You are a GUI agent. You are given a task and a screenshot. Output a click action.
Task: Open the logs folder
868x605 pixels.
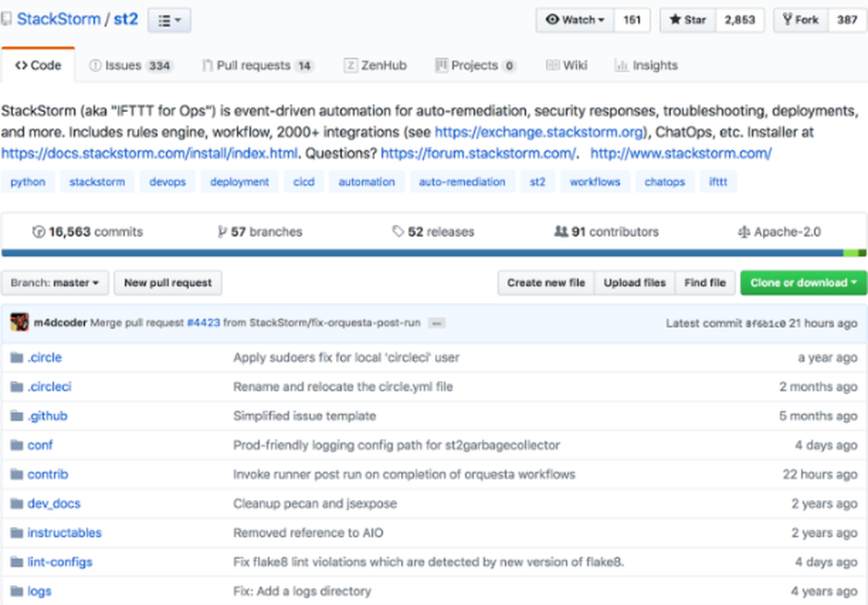click(x=39, y=592)
